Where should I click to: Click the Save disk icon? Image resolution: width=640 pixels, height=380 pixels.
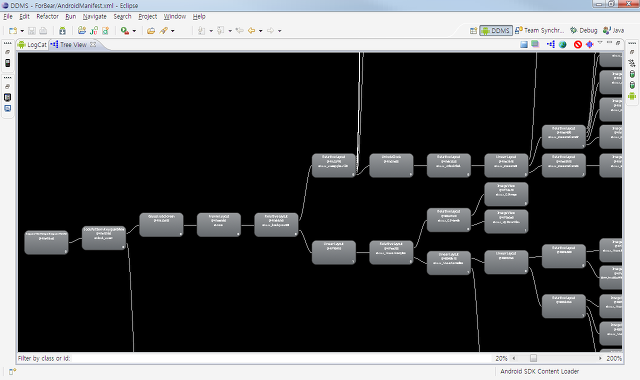point(32,31)
